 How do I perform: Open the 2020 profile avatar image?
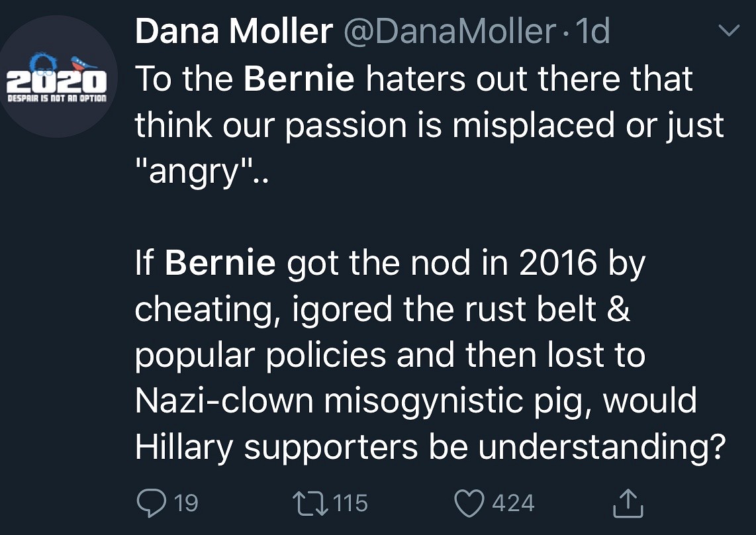coord(56,76)
